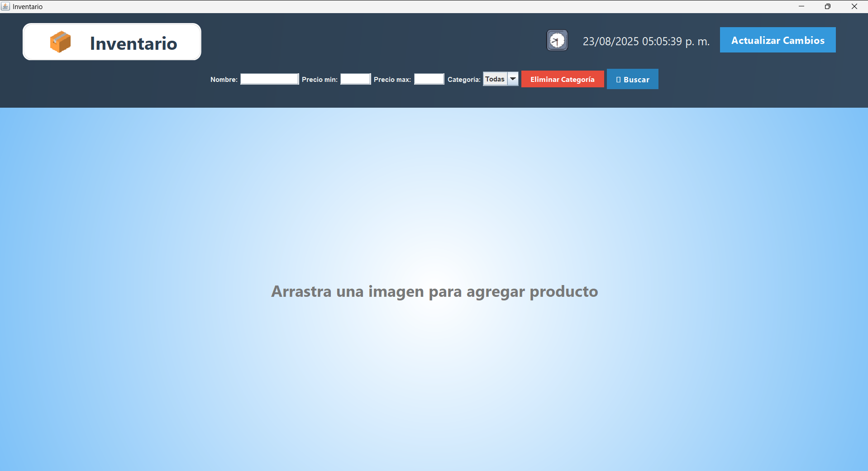Click the date and time display
Screen dimensions: 868x471
(646, 41)
